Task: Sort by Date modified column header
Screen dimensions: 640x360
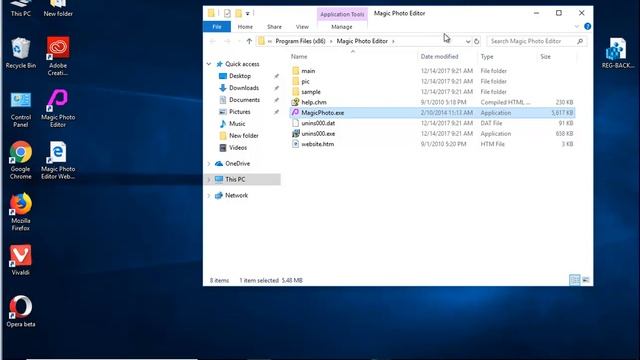Action: click(x=447, y=57)
